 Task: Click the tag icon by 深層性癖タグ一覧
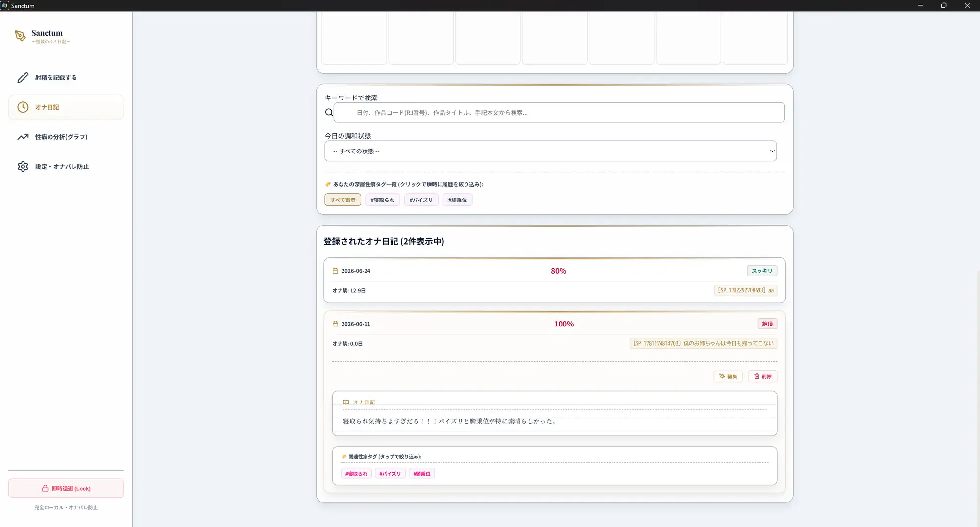point(328,184)
